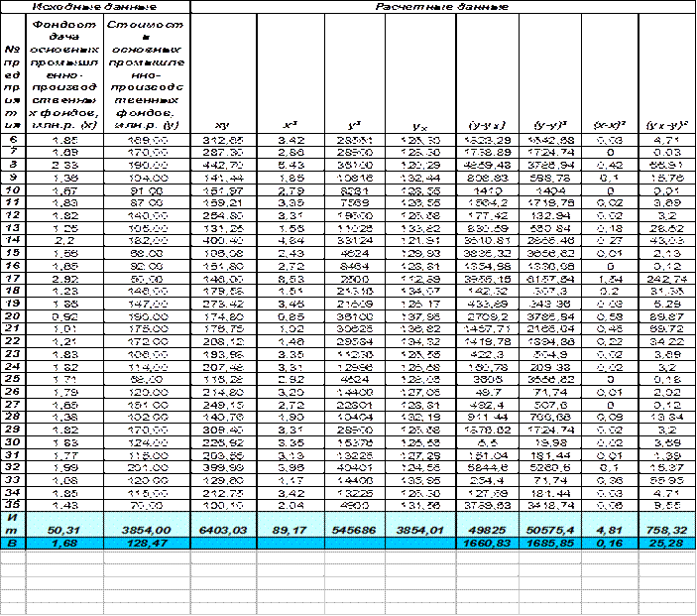Screen dimensions: 697x616
Task: Select the value 159,21 in row 11
Action: point(224,202)
